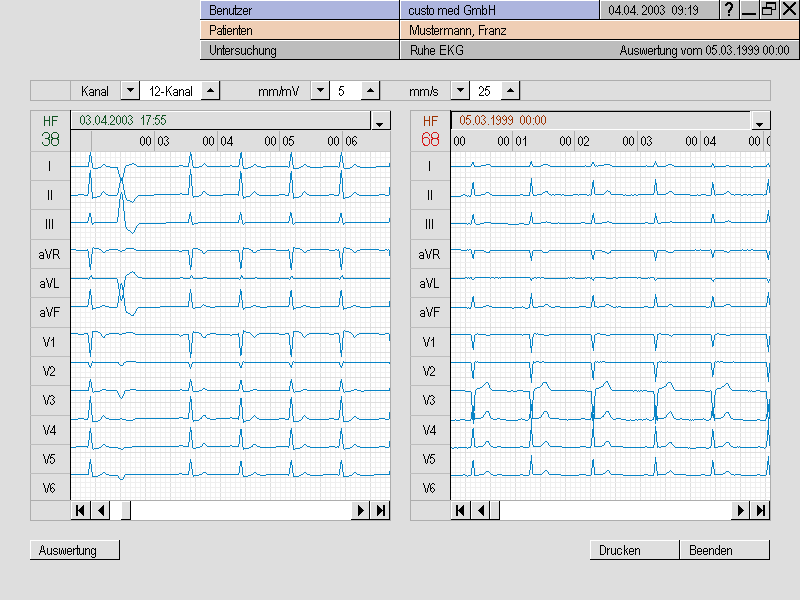Click the left ECG scrollbar thumb

coord(126,511)
